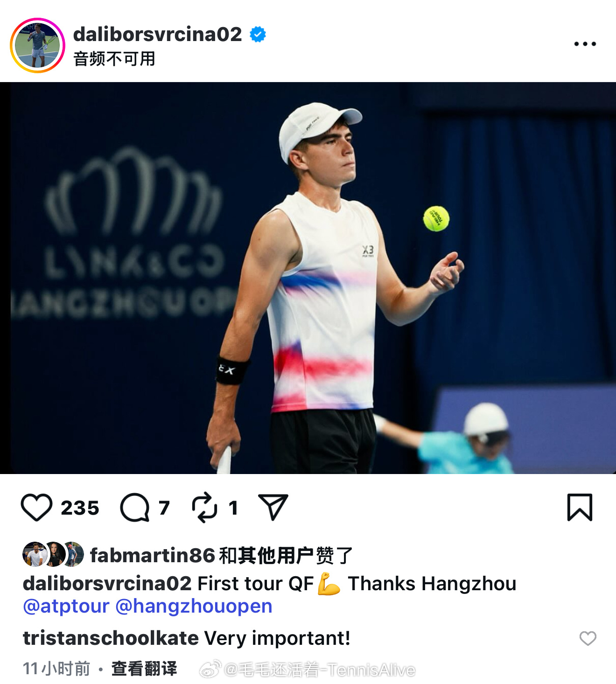Open the tristanschoolkate commenter profile
The image size is (616, 684).
click(111, 638)
